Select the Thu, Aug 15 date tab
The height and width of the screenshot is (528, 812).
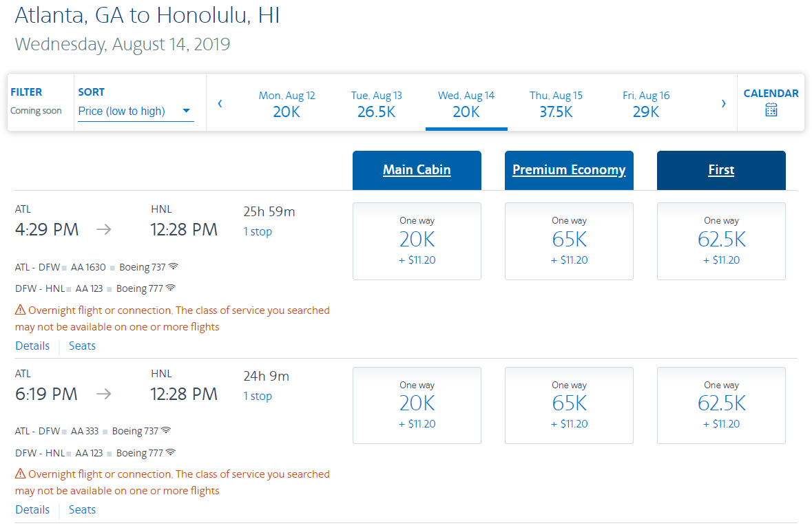[556, 104]
